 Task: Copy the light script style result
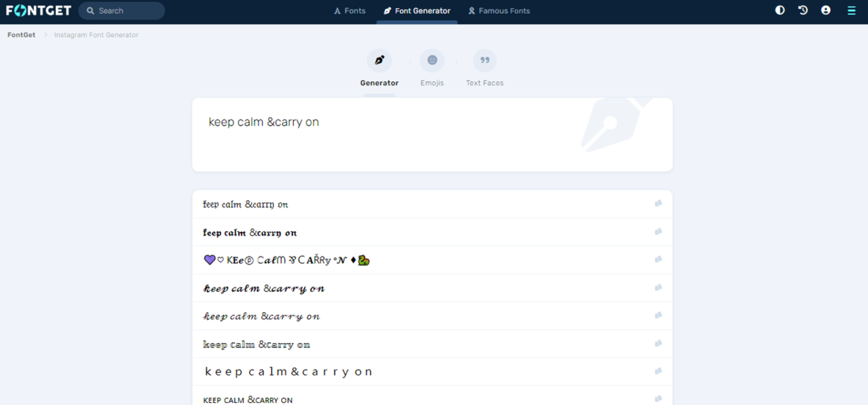658,315
